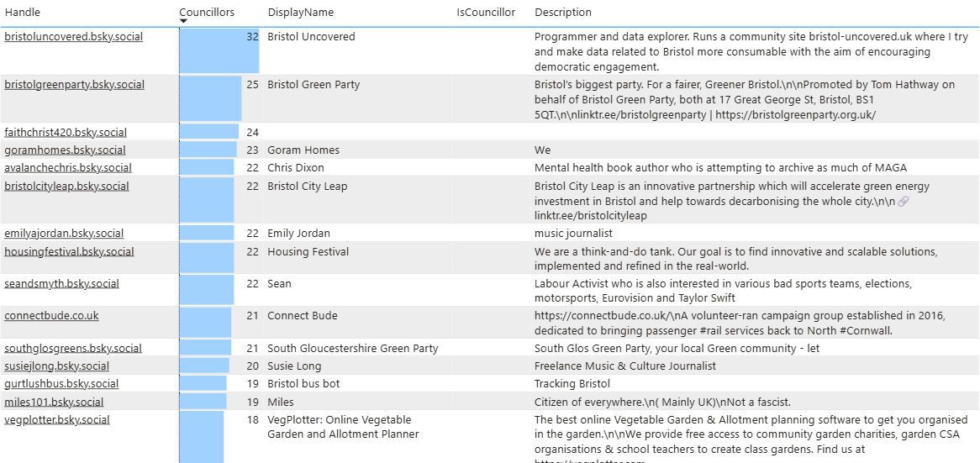Viewport: 980px width, 463px height.
Task: Open the bristoluncovered.bsky.social link
Action: [74, 37]
